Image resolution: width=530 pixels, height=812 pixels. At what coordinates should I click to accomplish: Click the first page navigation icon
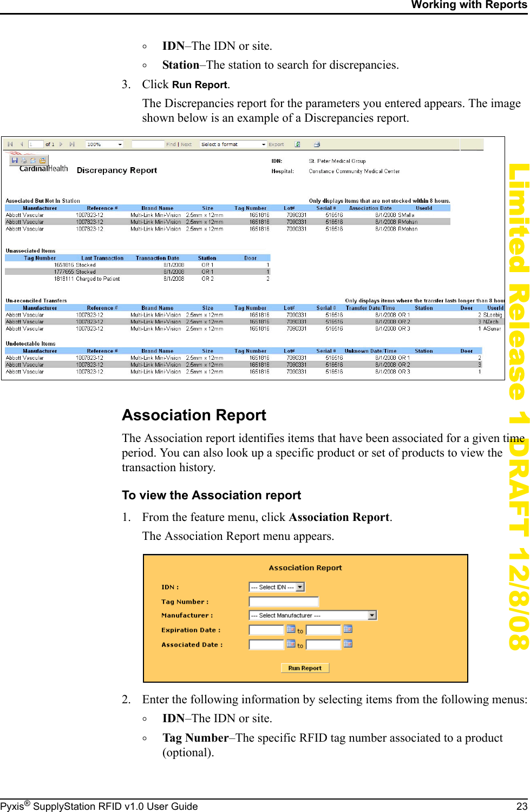[x=10, y=144]
